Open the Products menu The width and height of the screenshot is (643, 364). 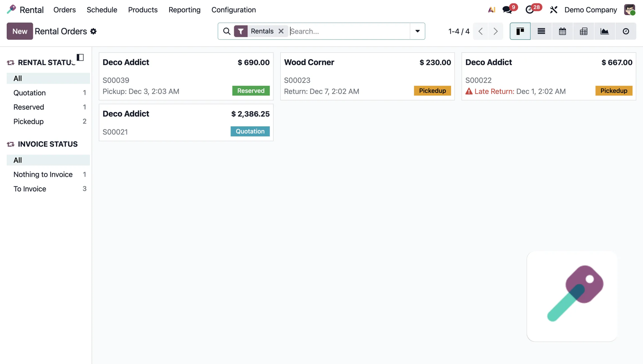tap(143, 10)
